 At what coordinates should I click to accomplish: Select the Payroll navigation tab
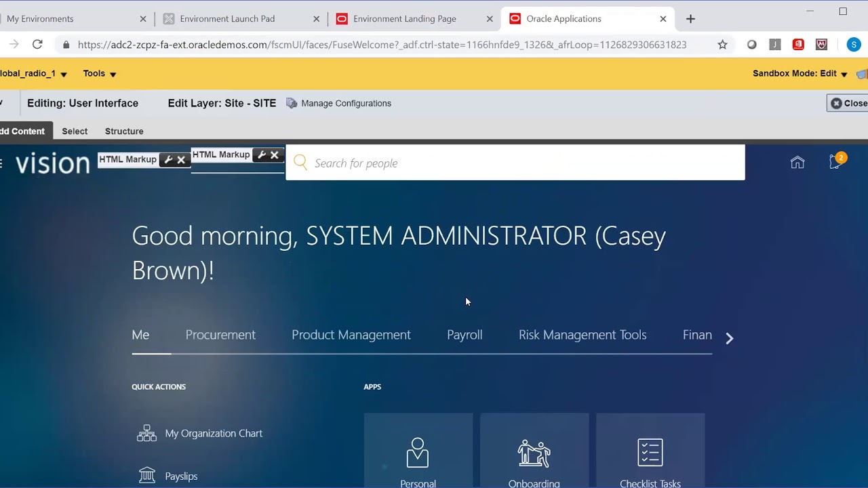[465, 335]
